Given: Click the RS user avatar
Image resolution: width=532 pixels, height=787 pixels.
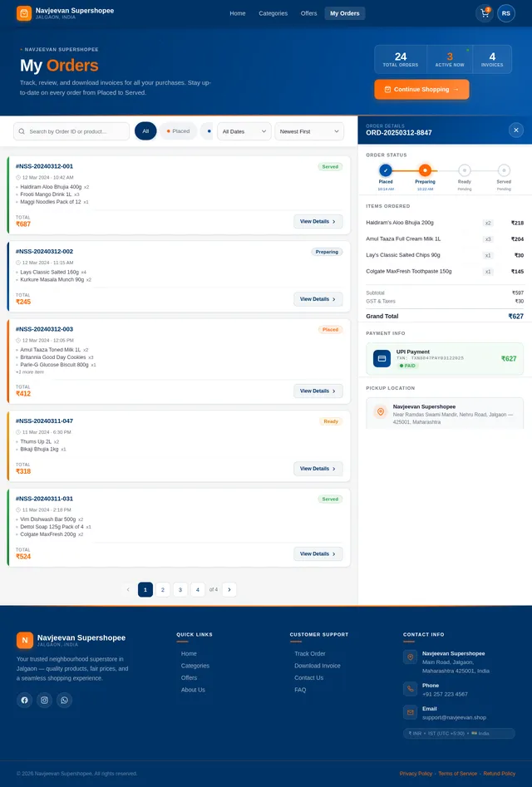Looking at the screenshot, I should point(506,13).
